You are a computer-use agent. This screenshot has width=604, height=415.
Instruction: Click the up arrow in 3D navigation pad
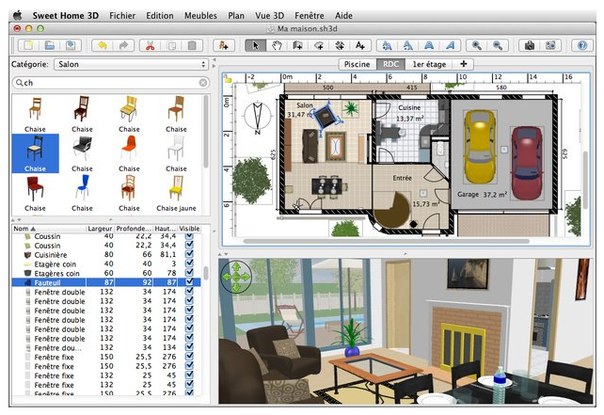click(236, 266)
